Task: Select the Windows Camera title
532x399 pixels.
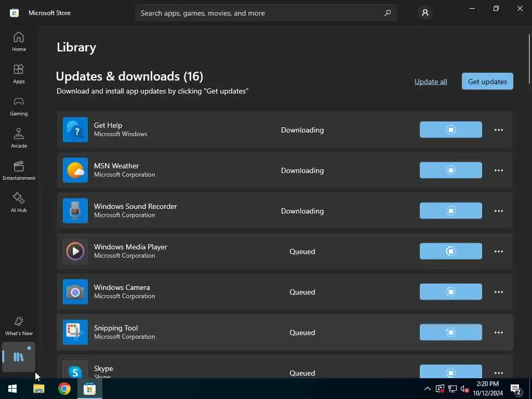Action: (x=122, y=287)
